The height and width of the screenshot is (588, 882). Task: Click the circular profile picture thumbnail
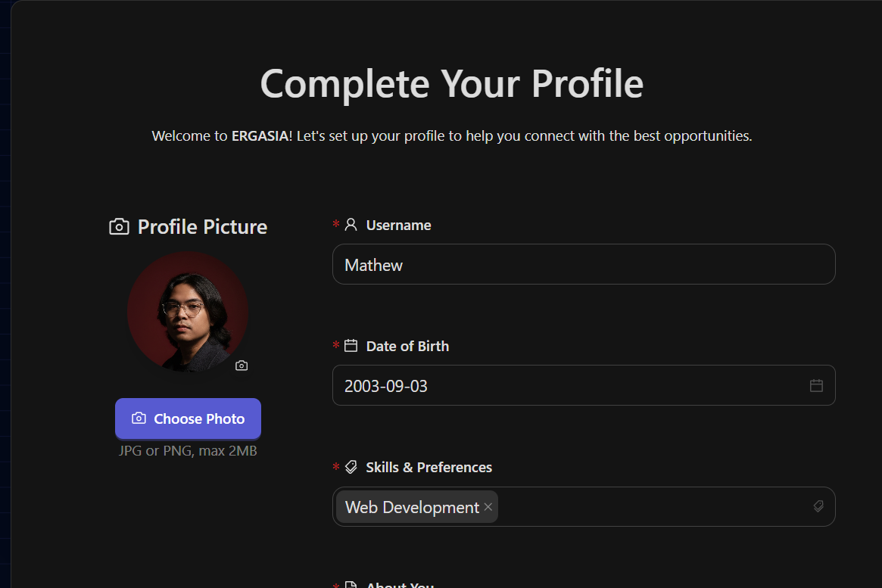[188, 312]
